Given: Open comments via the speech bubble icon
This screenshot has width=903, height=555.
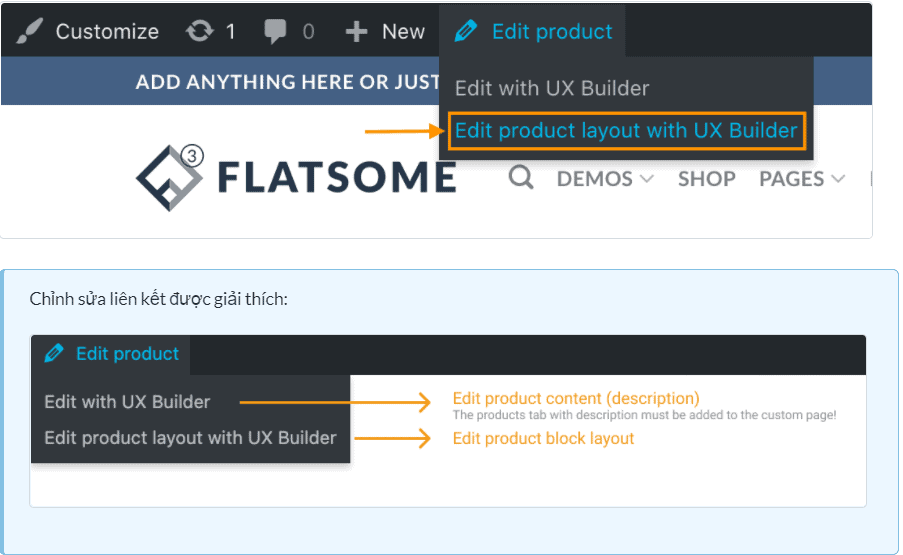Looking at the screenshot, I should tap(275, 31).
